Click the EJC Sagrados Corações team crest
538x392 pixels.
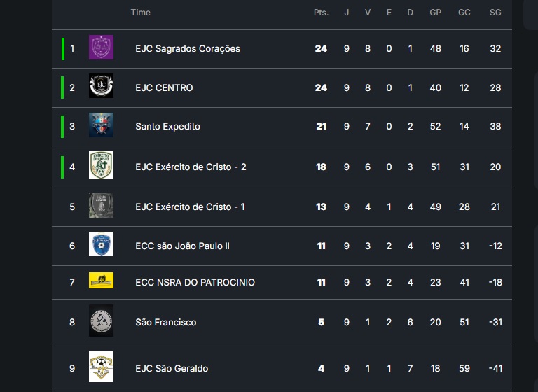click(101, 48)
